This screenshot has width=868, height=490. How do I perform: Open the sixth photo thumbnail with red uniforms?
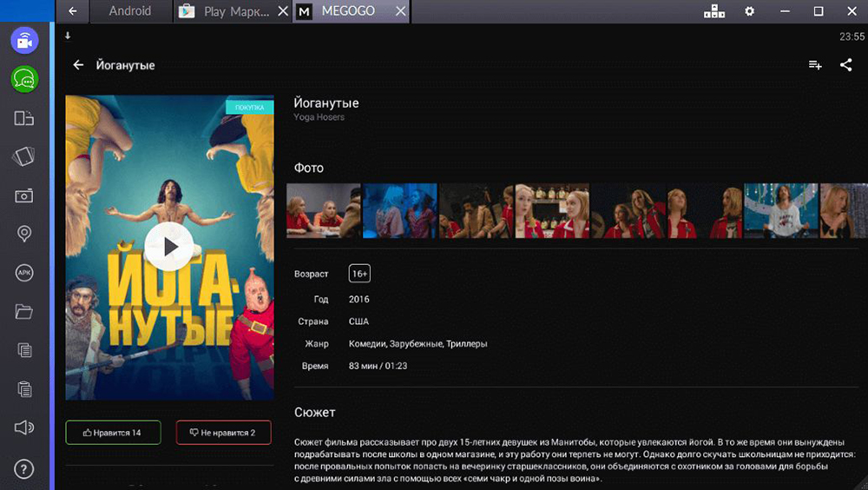[705, 210]
